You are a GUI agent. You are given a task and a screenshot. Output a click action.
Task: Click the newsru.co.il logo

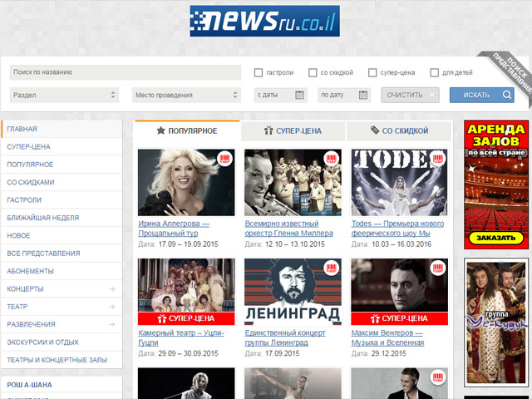(264, 21)
